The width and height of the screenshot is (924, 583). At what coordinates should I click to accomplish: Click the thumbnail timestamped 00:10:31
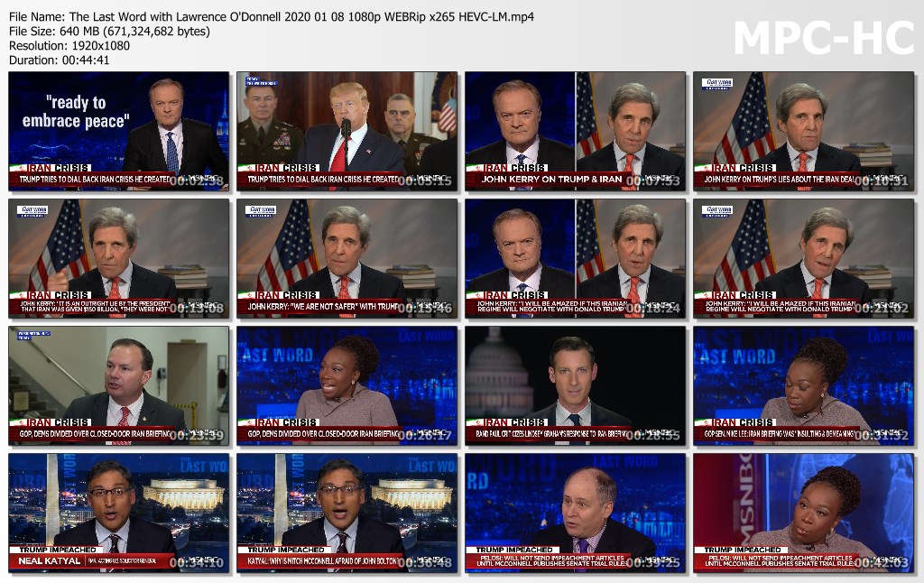point(803,131)
